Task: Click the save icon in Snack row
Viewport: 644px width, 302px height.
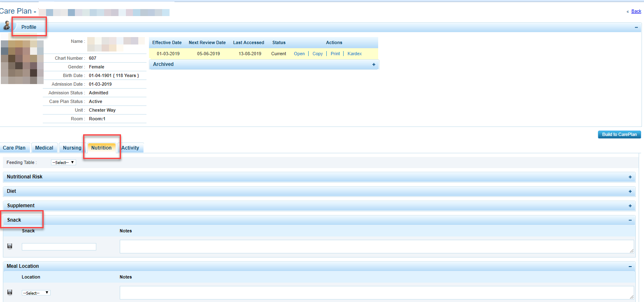Action: [x=10, y=246]
